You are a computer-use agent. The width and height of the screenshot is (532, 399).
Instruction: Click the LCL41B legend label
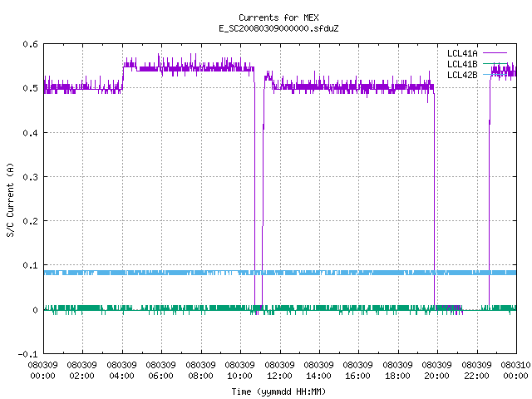coord(462,64)
